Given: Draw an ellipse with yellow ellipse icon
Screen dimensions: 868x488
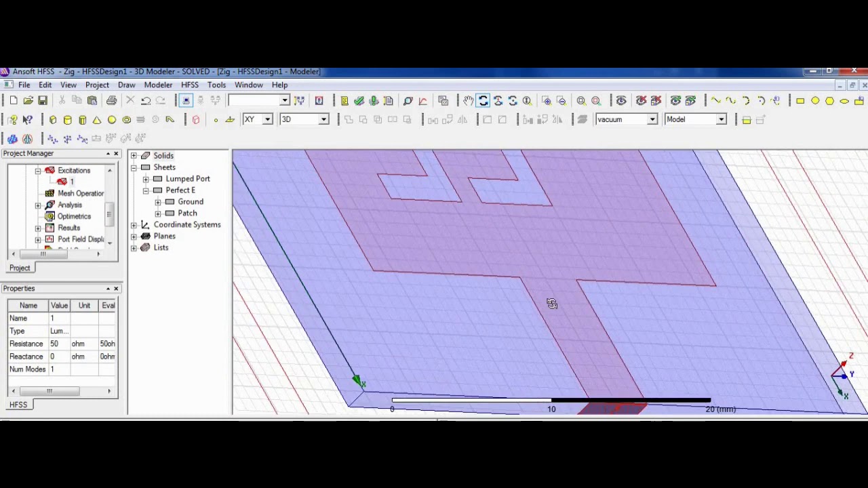Looking at the screenshot, I should coord(844,100).
